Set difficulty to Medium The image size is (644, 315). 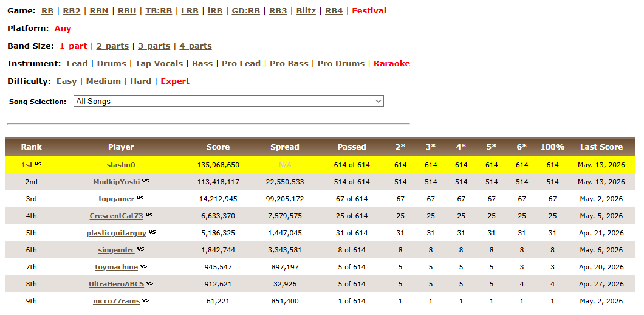coord(103,81)
